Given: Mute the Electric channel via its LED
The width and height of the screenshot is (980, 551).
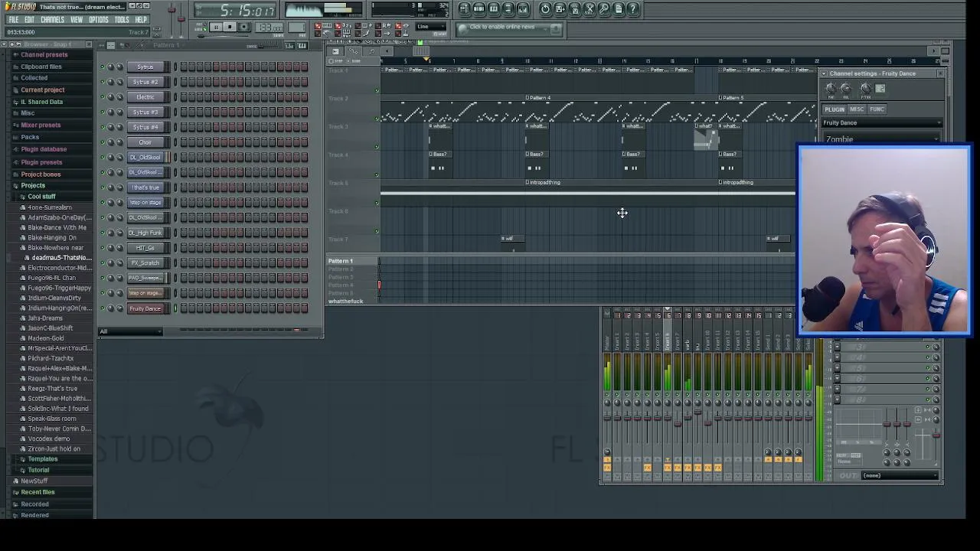Looking at the screenshot, I should (x=102, y=96).
